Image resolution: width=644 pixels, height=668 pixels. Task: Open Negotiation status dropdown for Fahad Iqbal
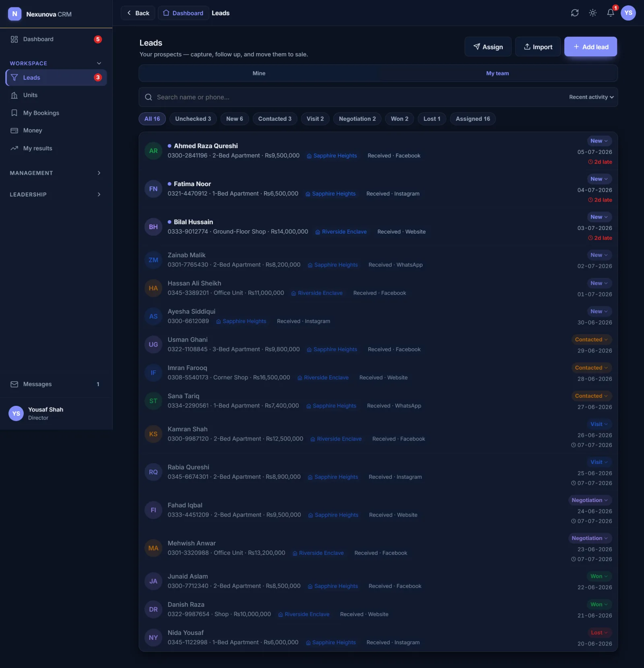click(x=590, y=500)
